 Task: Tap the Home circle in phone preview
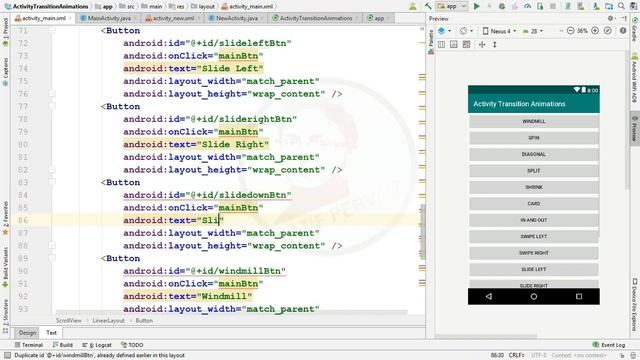click(533, 296)
